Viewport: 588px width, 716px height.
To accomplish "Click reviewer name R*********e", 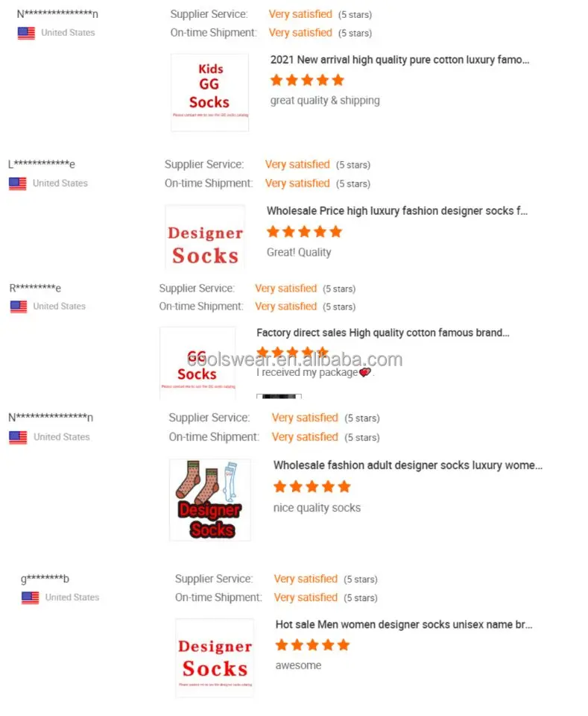I will pos(35,288).
